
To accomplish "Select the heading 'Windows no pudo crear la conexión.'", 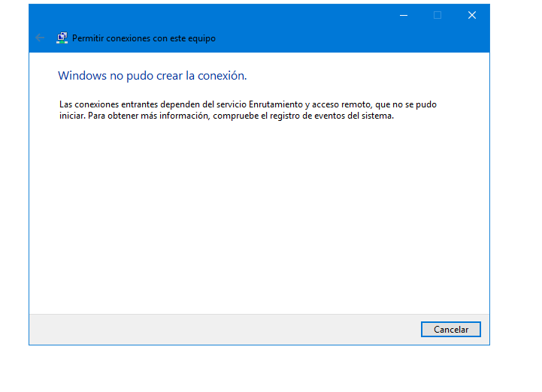I will pyautogui.click(x=152, y=76).
